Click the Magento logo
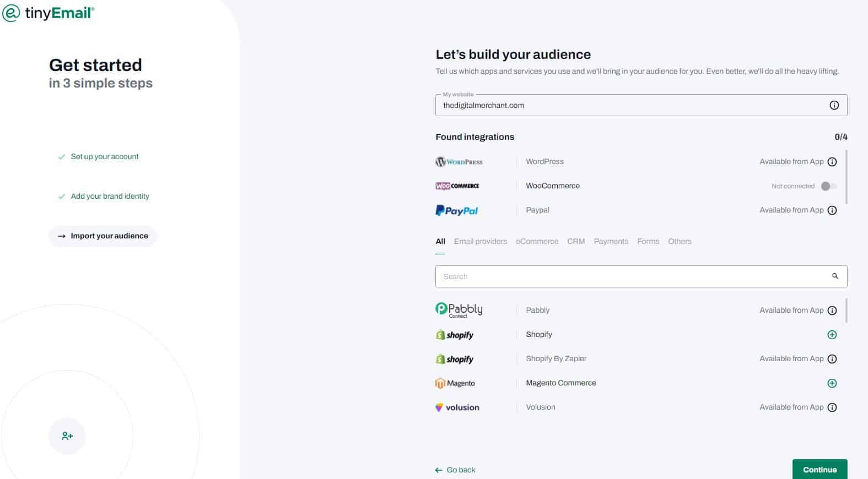868x479 pixels. 455,383
